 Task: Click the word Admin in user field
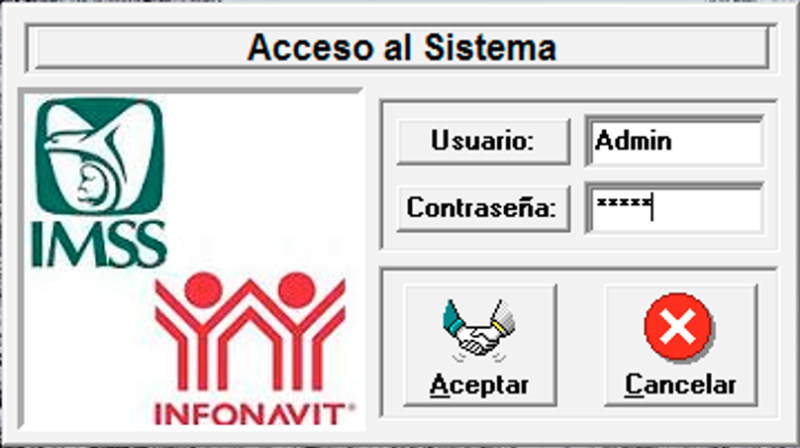pos(633,140)
